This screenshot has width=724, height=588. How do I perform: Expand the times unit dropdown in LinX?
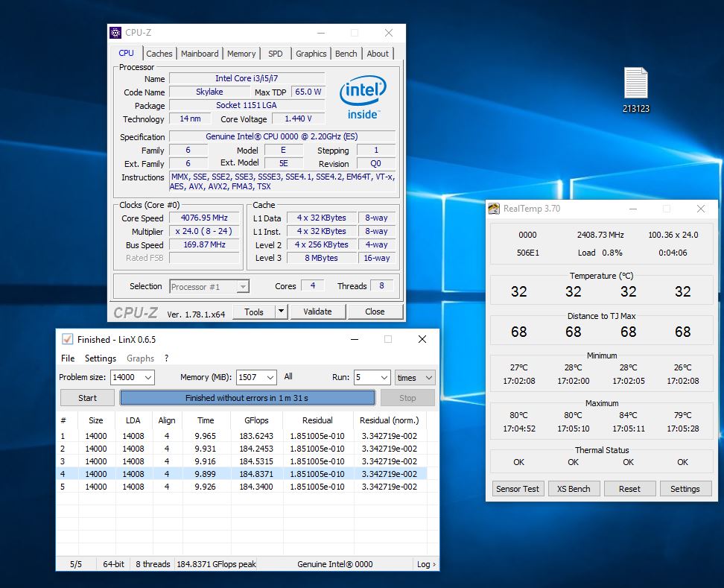pos(428,377)
